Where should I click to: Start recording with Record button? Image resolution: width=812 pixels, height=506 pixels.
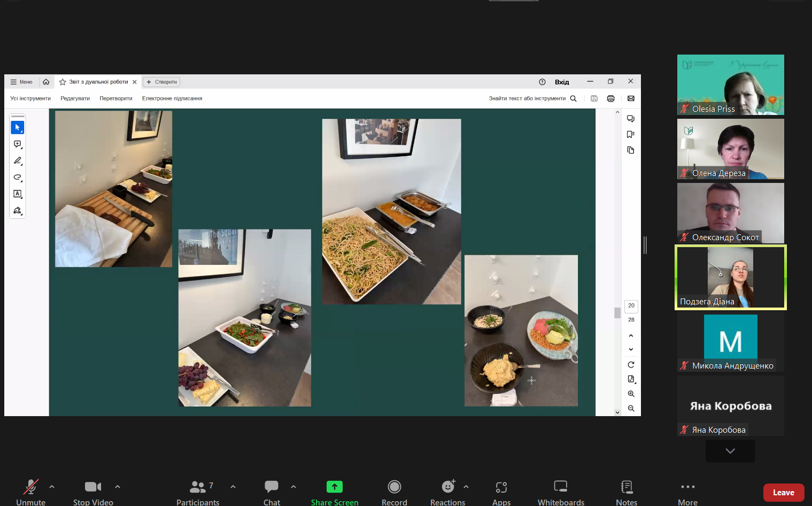[394, 487]
